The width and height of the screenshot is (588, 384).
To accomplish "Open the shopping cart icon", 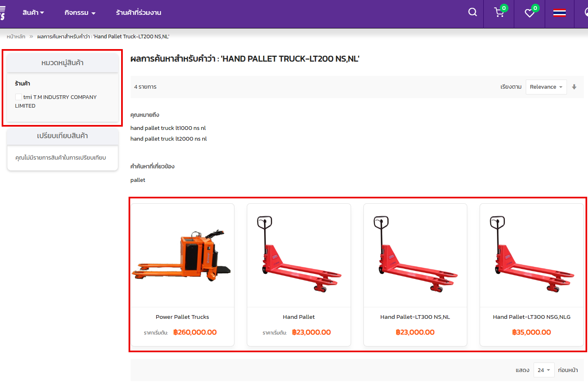I will point(499,13).
